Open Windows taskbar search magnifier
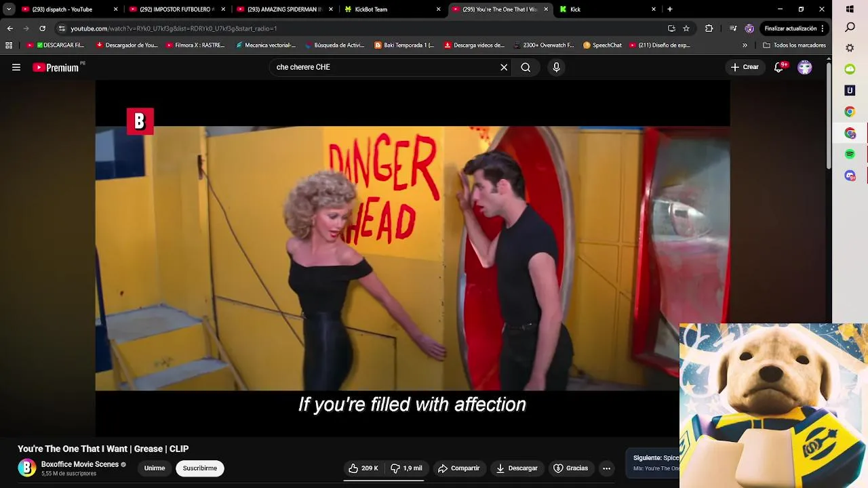The height and width of the screenshot is (488, 868). [x=850, y=28]
